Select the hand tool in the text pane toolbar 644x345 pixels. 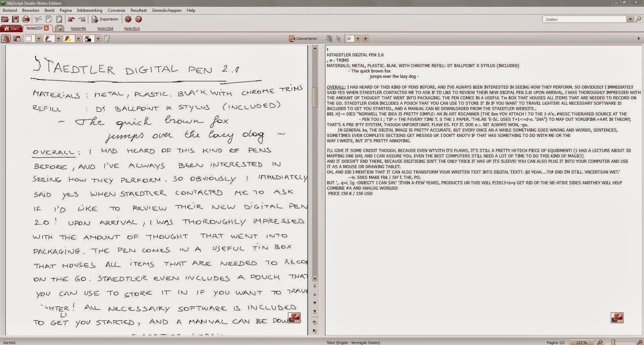(x=329, y=39)
